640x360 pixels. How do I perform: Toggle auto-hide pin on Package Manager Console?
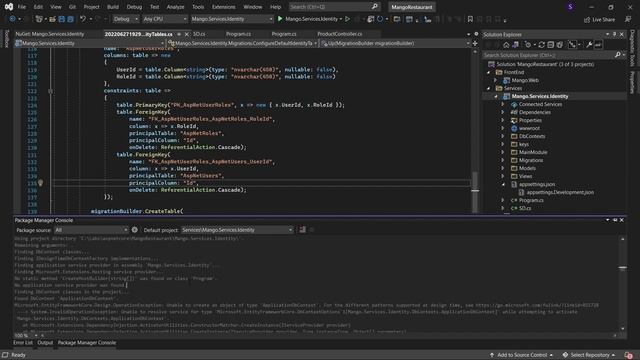tap(615, 220)
